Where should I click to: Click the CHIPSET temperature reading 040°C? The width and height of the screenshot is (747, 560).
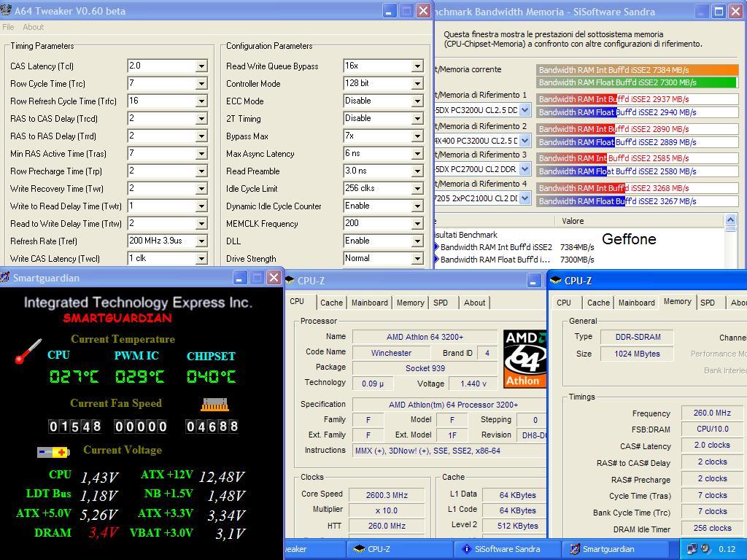(211, 377)
